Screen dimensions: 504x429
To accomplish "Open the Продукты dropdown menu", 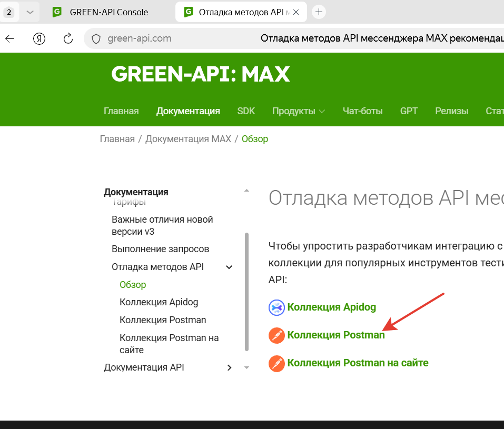I will [x=298, y=111].
